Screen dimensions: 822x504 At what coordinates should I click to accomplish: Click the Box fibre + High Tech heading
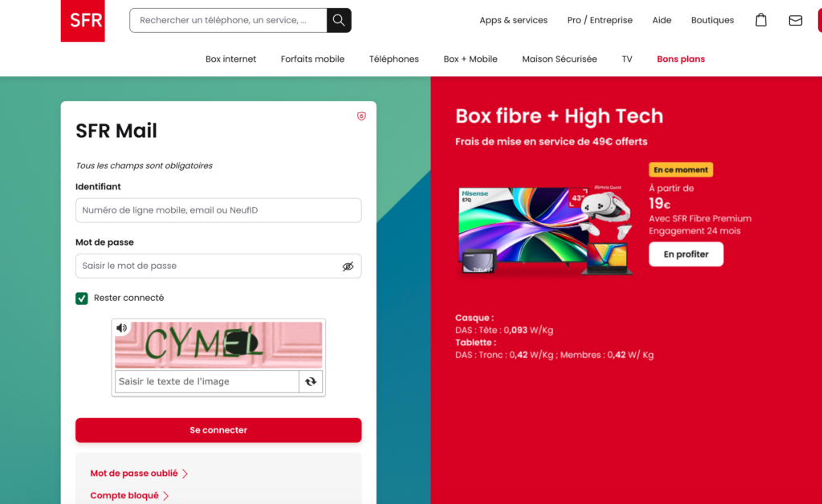coord(560,116)
